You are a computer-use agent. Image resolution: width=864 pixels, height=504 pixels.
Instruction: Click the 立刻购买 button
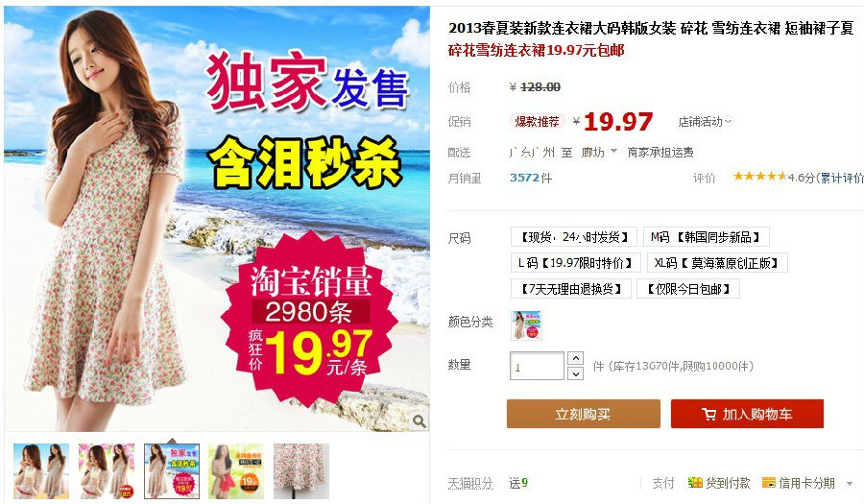coord(583,414)
